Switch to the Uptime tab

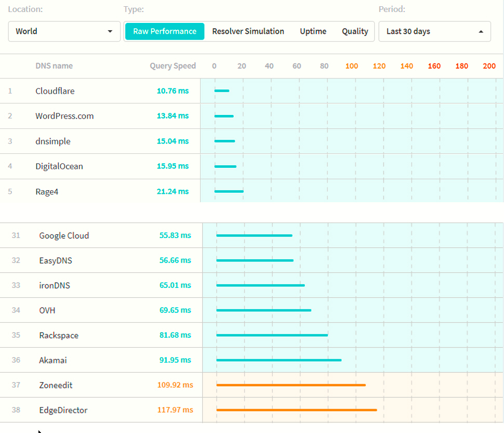(313, 32)
